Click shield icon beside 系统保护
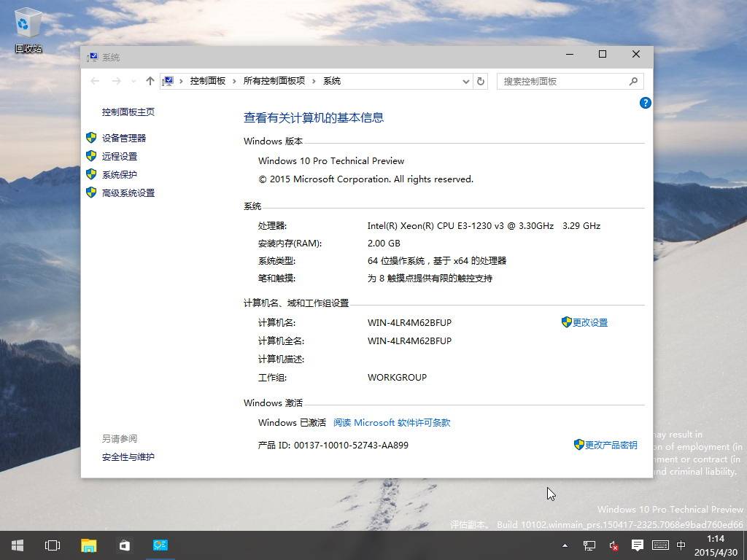747x560 pixels. [91, 174]
